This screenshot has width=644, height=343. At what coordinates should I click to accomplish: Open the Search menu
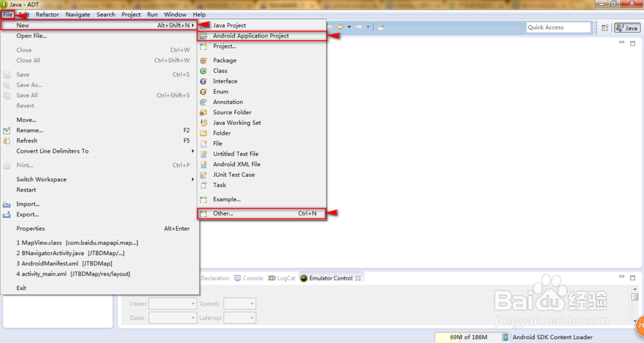(x=106, y=14)
